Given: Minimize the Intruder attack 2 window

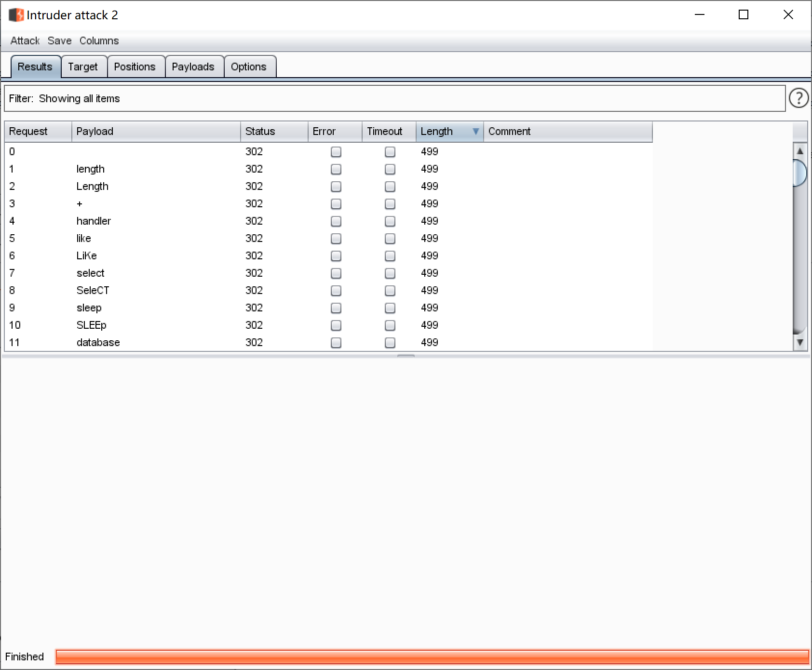Looking at the screenshot, I should [x=700, y=15].
